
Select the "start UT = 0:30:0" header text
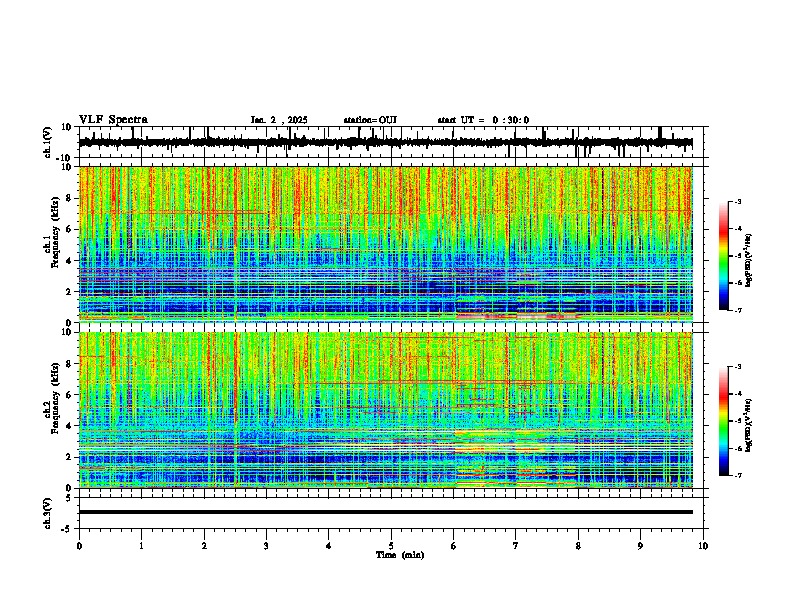click(483, 120)
